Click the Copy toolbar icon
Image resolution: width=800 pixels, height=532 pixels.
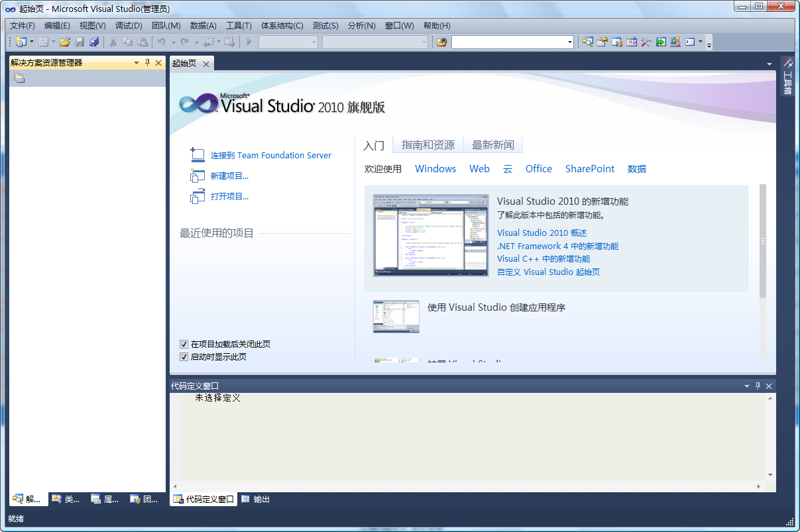tap(128, 42)
